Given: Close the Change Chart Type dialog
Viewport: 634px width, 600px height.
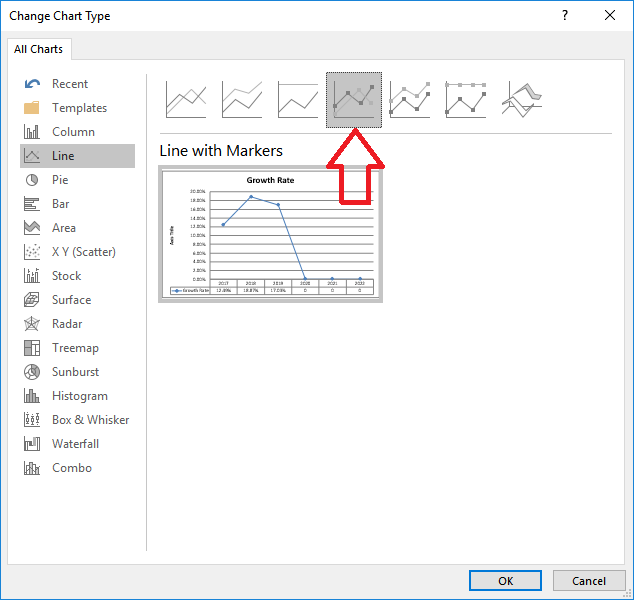Looking at the screenshot, I should [x=610, y=15].
